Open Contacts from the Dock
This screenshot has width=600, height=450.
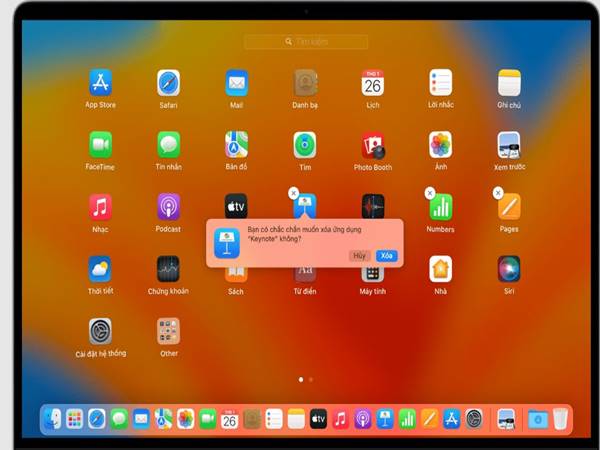coord(252,419)
